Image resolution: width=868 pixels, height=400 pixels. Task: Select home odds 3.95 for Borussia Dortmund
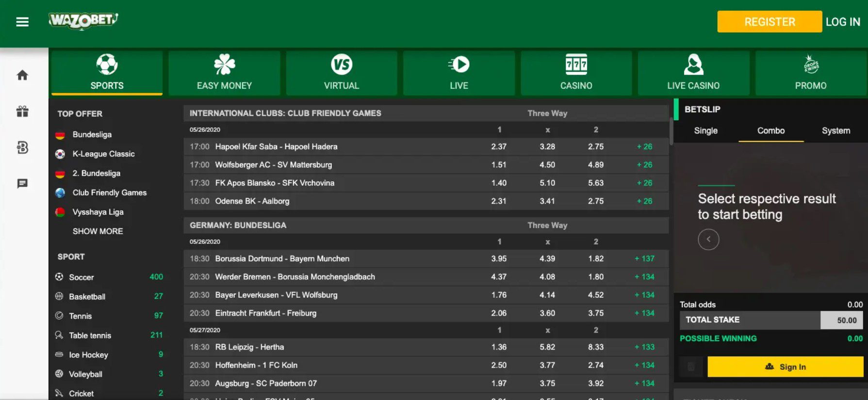499,259
